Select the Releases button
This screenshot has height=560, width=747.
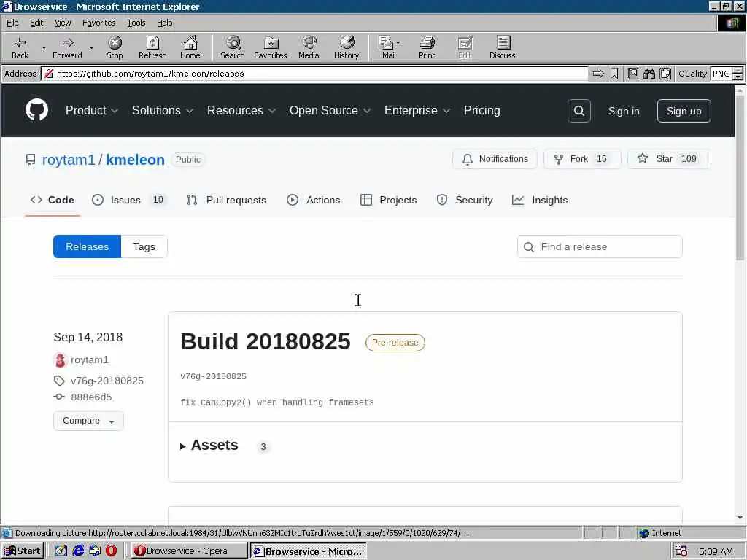click(x=88, y=246)
